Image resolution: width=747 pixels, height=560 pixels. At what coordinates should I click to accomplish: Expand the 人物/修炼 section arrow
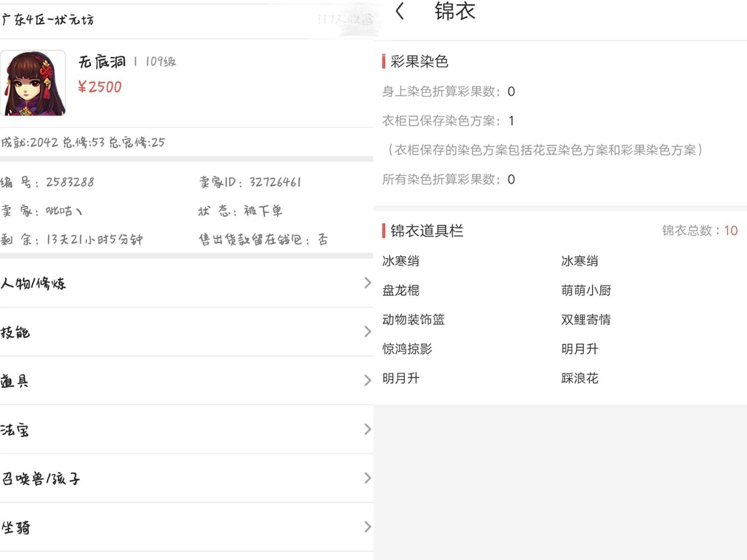click(367, 283)
